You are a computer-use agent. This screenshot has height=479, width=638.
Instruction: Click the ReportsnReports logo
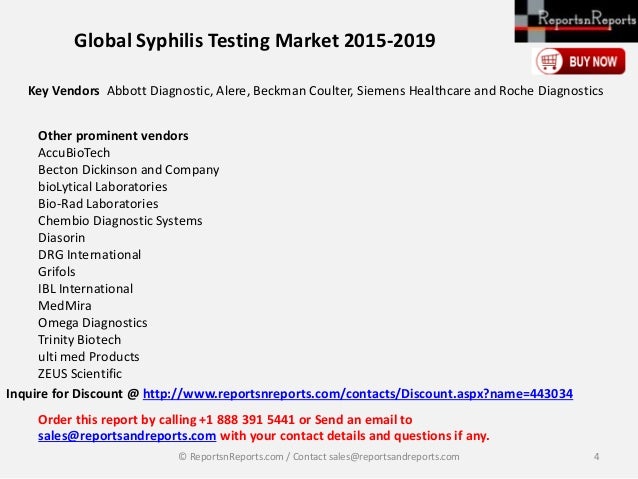point(576,21)
